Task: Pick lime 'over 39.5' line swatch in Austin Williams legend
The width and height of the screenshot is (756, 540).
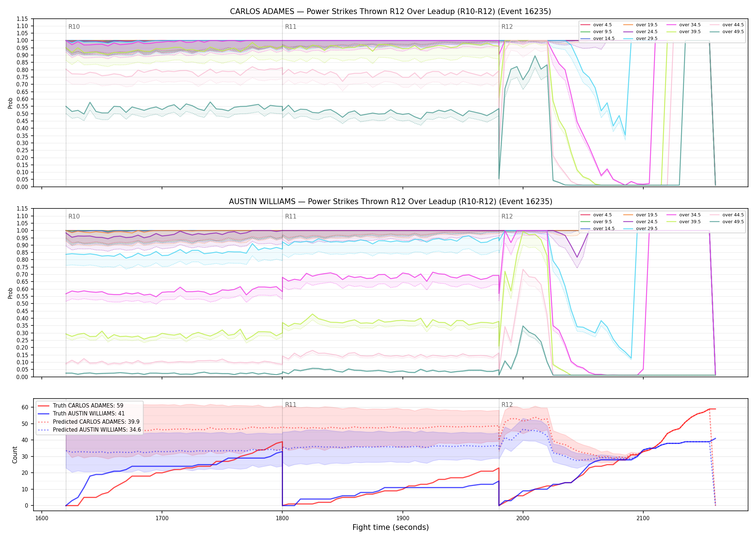Action: click(671, 222)
